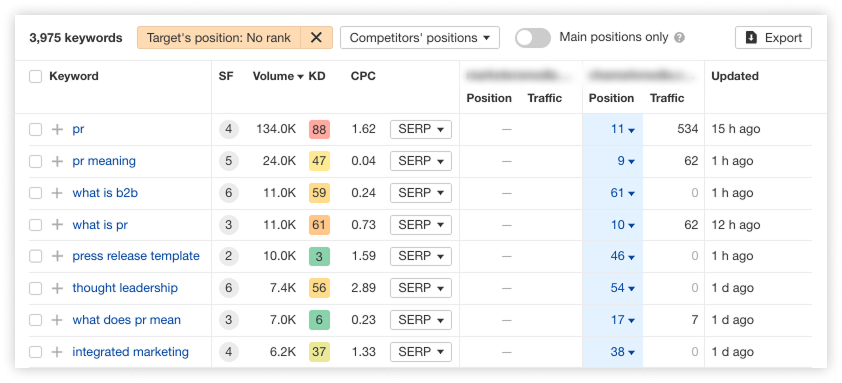Open the SERP dropdown for 'pr meaning'

[x=421, y=161]
